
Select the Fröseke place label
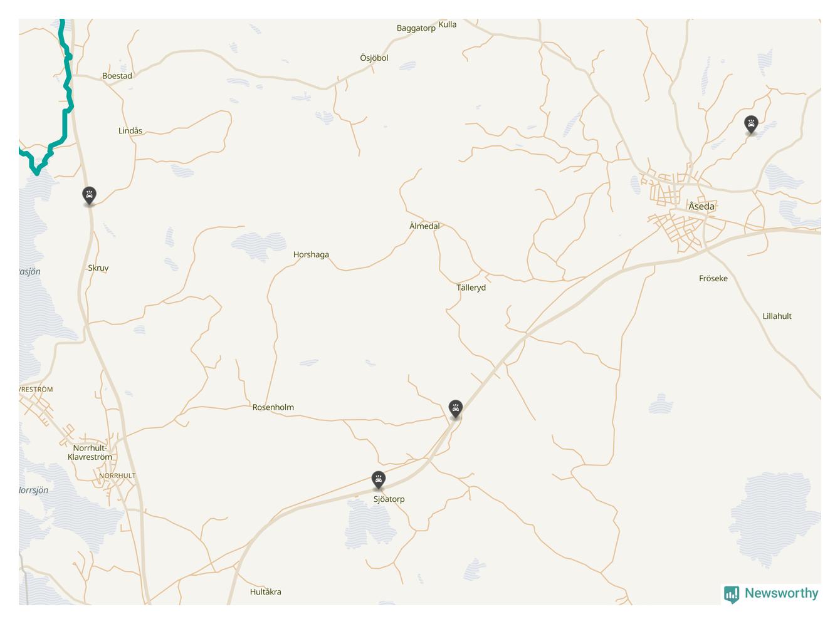point(713,278)
